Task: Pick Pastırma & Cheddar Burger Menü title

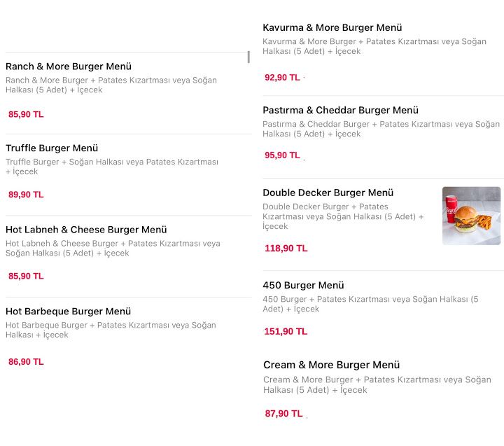Action: 340,111
